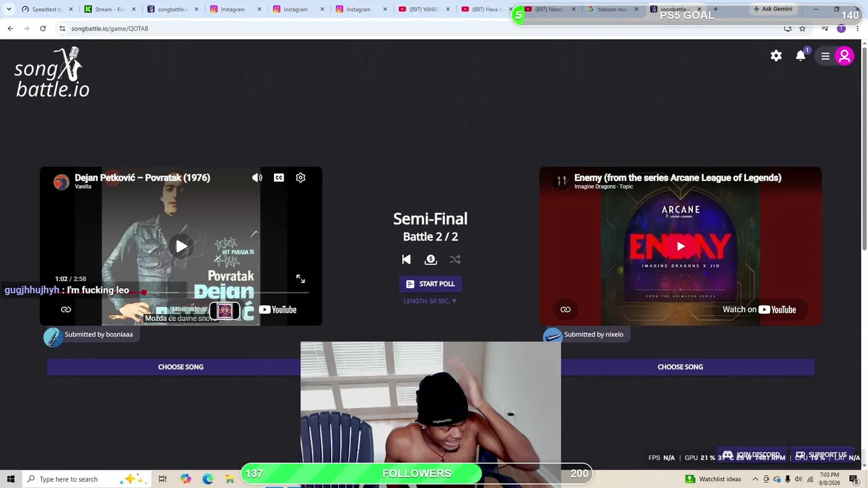The height and width of the screenshot is (488, 868).
Task: Open the Povratak video title link
Action: coord(142,178)
